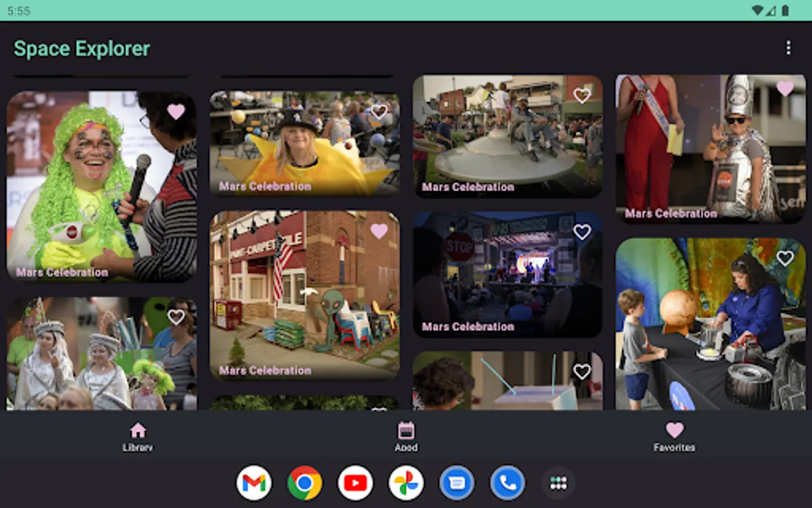812x508 pixels.
Task: Go to the Apod tab
Action: pyautogui.click(x=406, y=437)
